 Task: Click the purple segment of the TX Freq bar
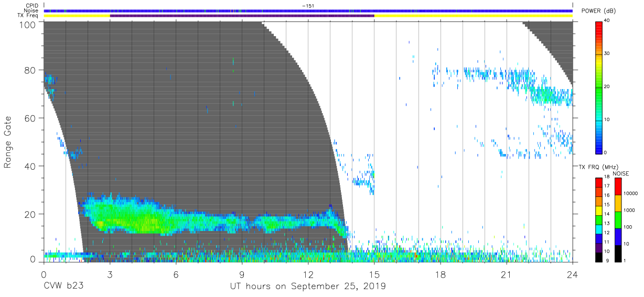click(242, 16)
